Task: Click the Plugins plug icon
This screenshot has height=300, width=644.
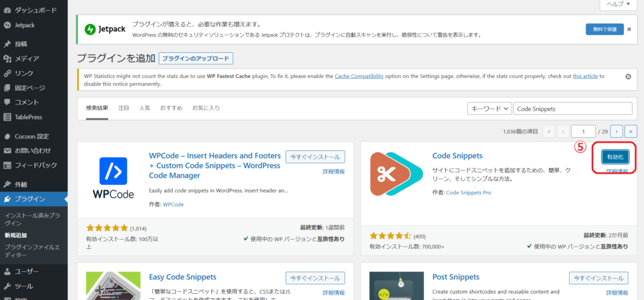Action: click(x=7, y=199)
